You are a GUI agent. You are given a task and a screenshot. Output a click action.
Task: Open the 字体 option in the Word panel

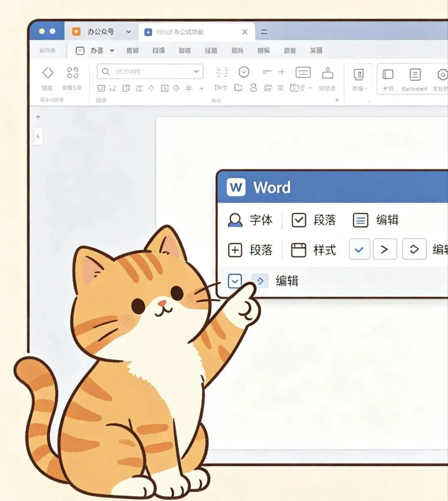coord(261,220)
